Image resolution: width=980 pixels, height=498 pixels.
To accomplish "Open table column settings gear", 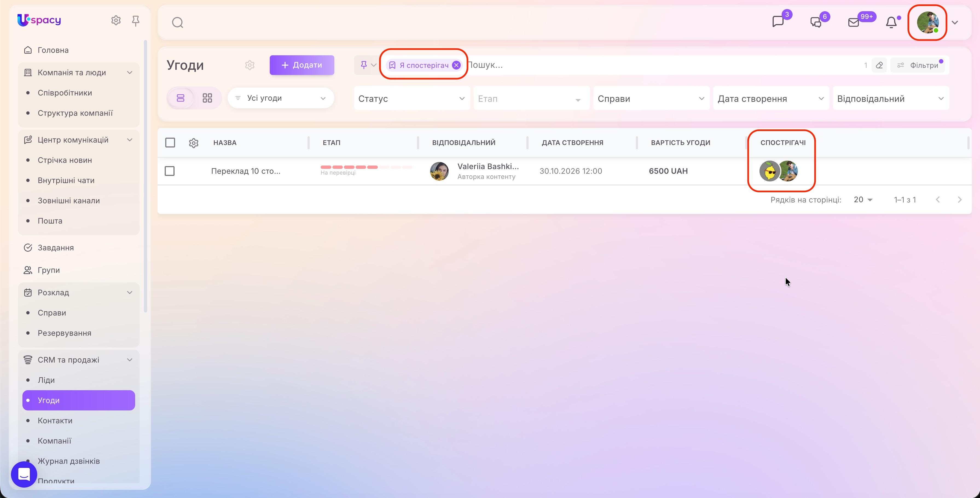I will click(194, 143).
